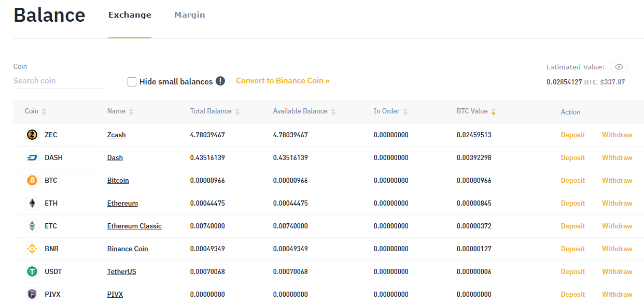Viewport: 644px width, 303px height.
Task: Click the Binance Coin BNB icon
Action: (x=32, y=249)
